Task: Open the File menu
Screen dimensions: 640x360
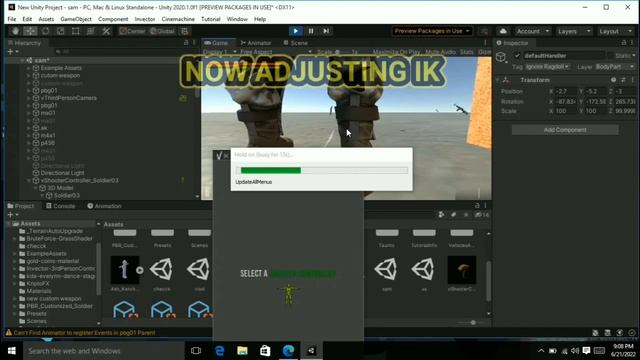Action: 12,19
